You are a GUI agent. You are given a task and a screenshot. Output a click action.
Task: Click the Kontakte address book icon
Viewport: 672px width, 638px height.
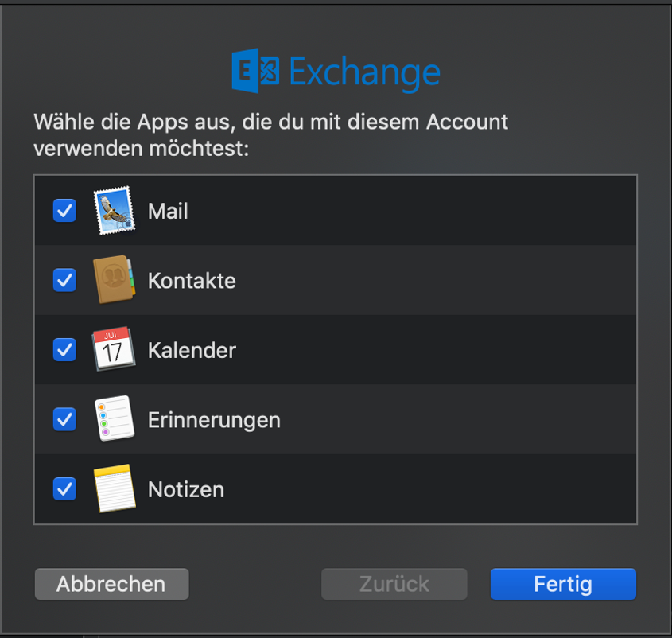tap(114, 280)
